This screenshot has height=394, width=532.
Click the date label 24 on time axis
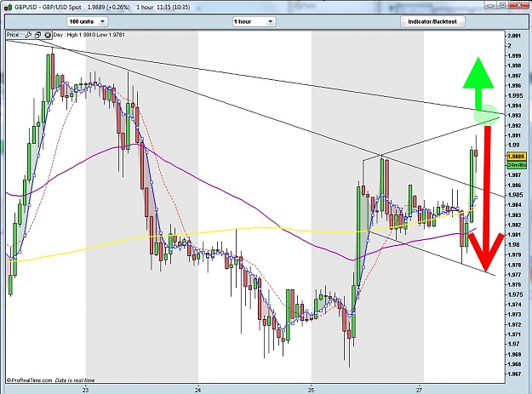coord(198,390)
